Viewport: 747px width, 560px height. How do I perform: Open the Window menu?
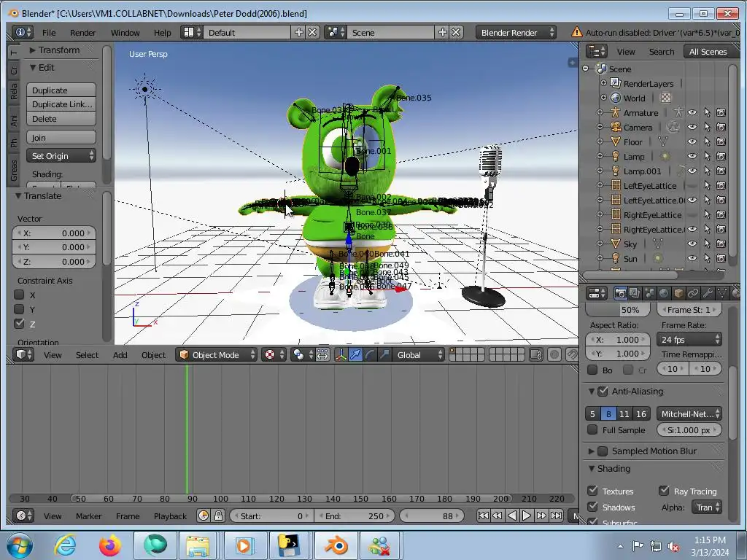pyautogui.click(x=125, y=32)
